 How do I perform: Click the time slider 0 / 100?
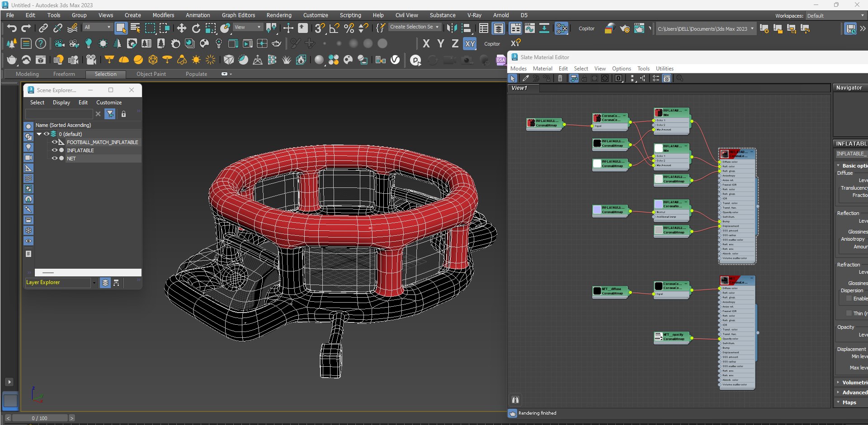40,418
